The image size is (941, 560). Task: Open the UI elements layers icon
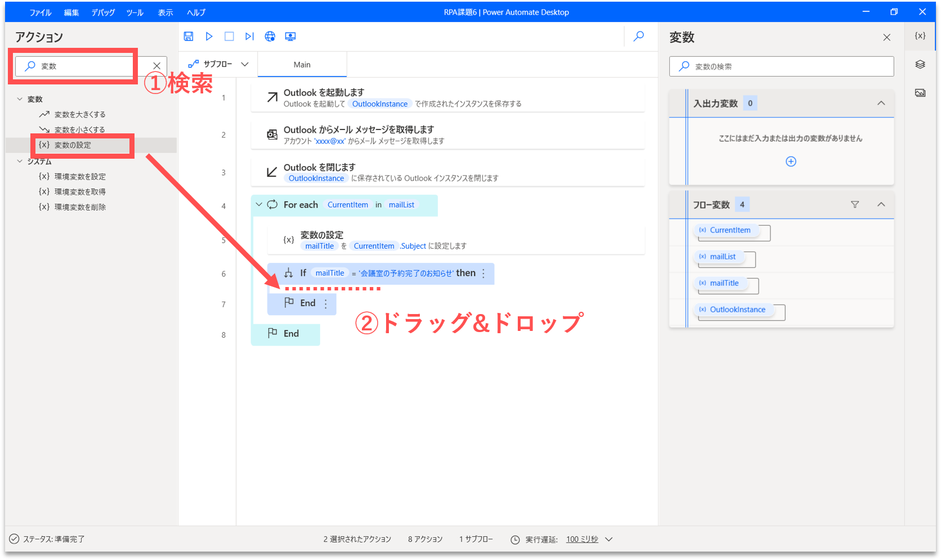[920, 65]
